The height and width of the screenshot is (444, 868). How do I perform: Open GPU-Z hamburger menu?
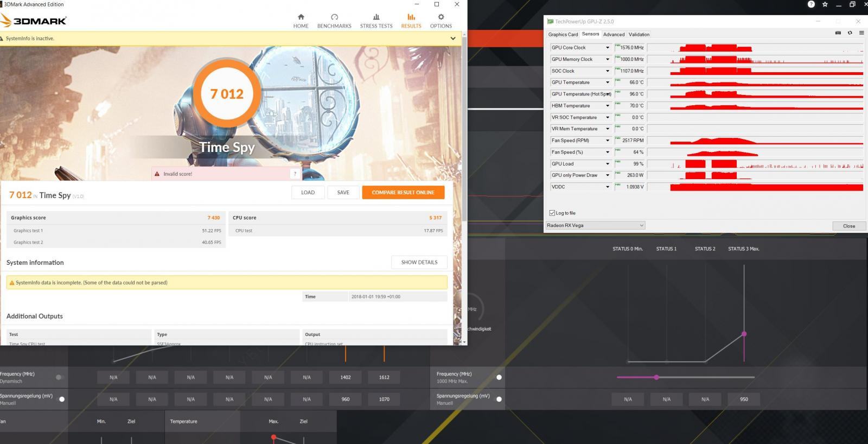tap(861, 33)
